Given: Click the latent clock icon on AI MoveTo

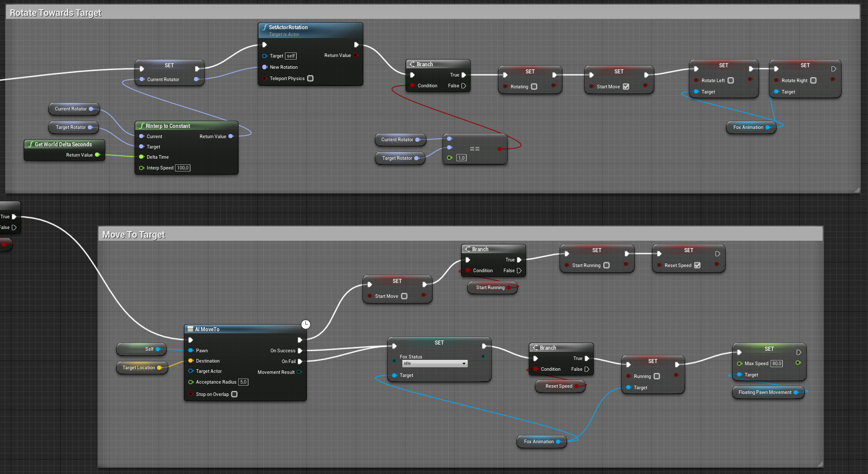Looking at the screenshot, I should tap(305, 324).
